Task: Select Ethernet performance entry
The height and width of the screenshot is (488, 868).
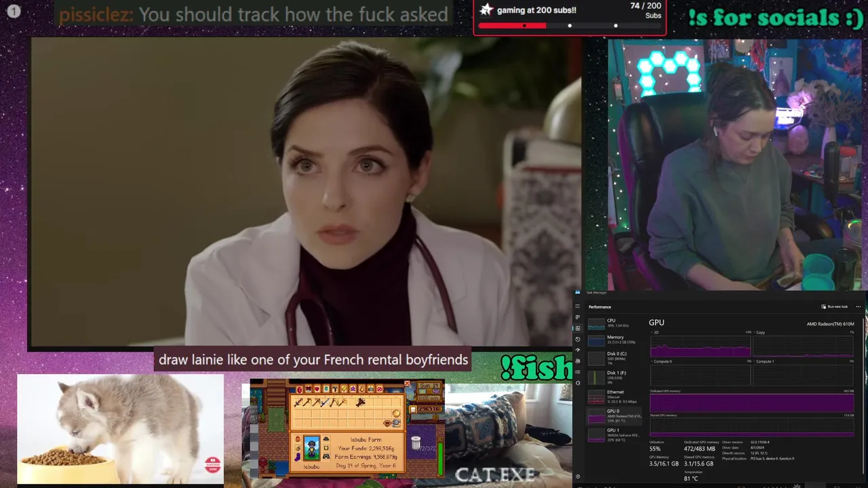Action: (614, 396)
